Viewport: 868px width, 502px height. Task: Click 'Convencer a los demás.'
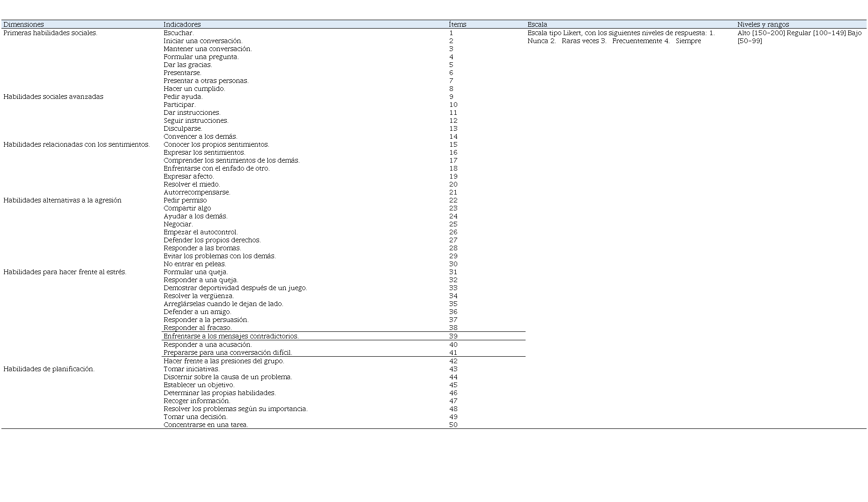pos(200,136)
